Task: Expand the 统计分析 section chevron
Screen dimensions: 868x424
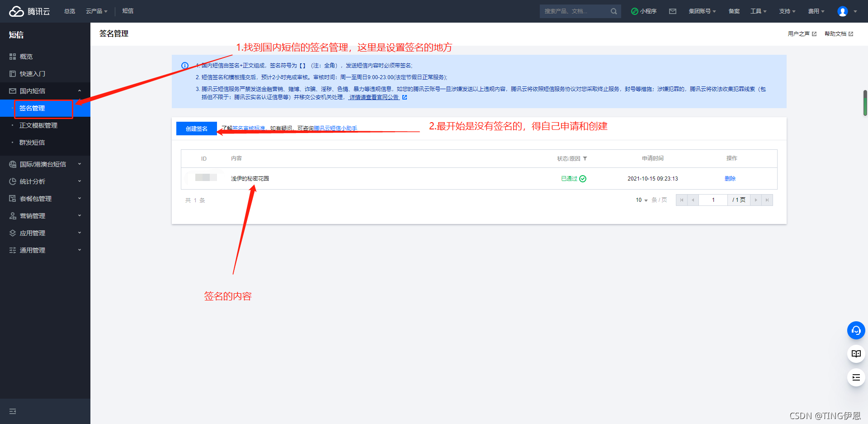Action: click(x=80, y=181)
